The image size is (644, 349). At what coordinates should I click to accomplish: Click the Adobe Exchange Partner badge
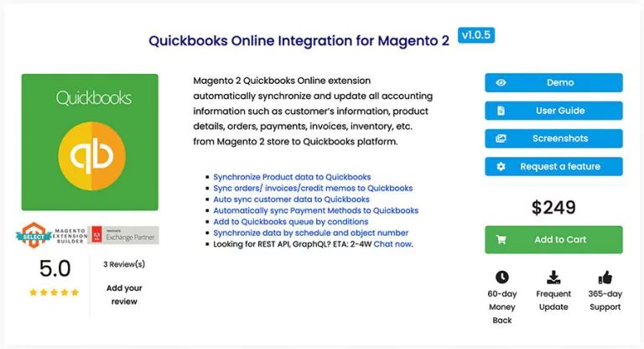point(122,235)
